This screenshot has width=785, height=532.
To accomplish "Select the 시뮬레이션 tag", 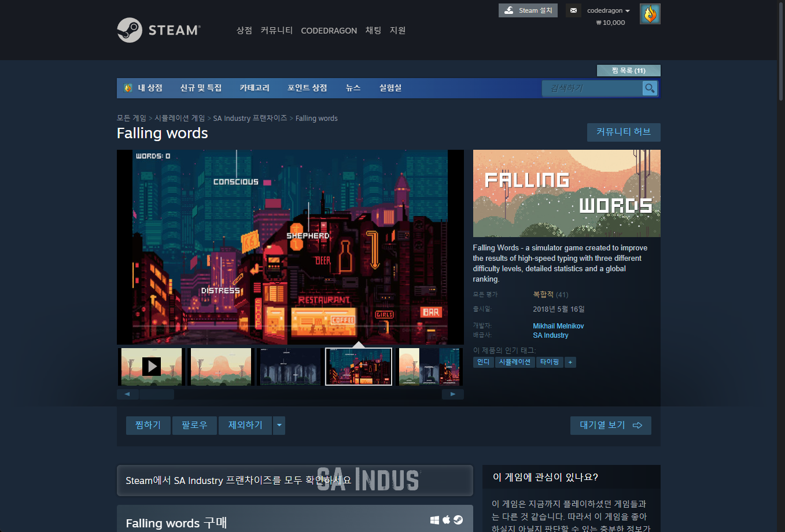I will [x=514, y=362].
